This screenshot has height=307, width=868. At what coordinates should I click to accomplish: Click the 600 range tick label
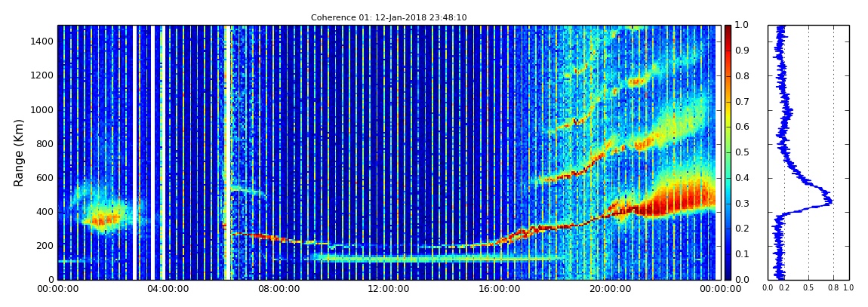45,177
